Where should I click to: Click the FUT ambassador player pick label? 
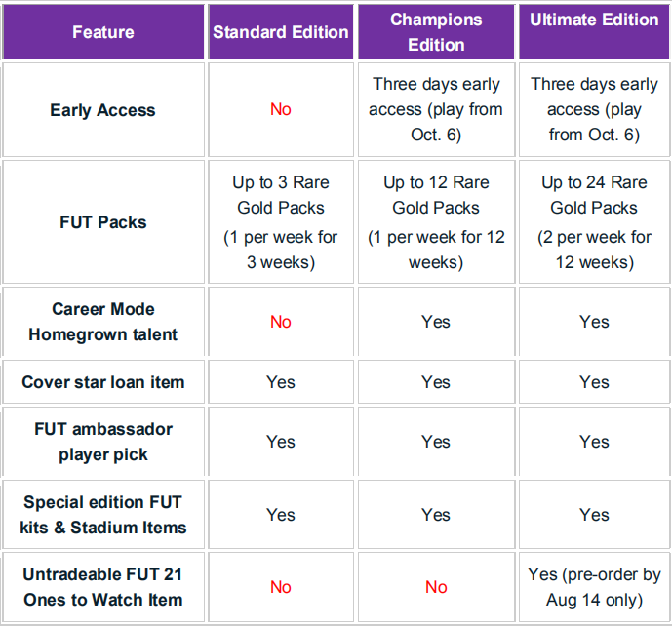[103, 442]
